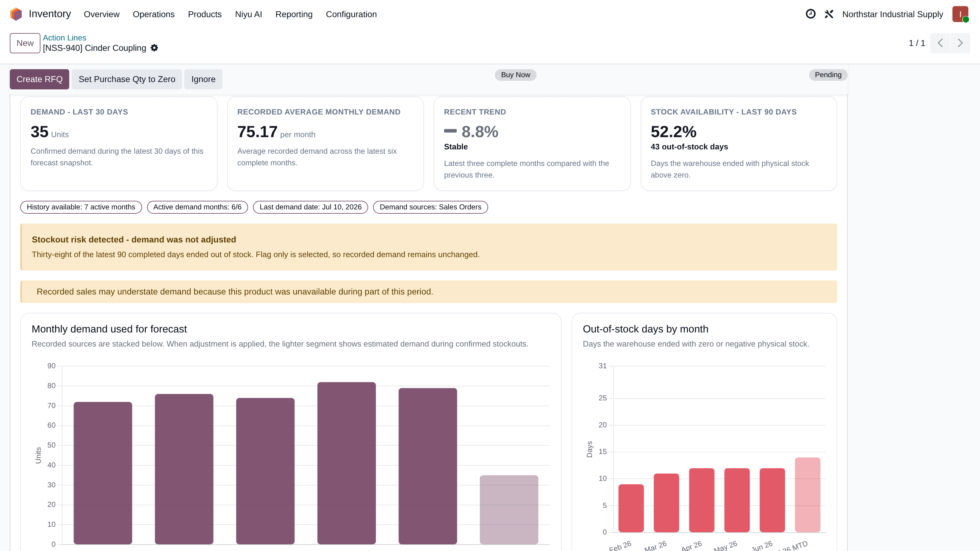The image size is (980, 551).
Task: Click Set Purchase Qty to Zero
Action: (127, 79)
